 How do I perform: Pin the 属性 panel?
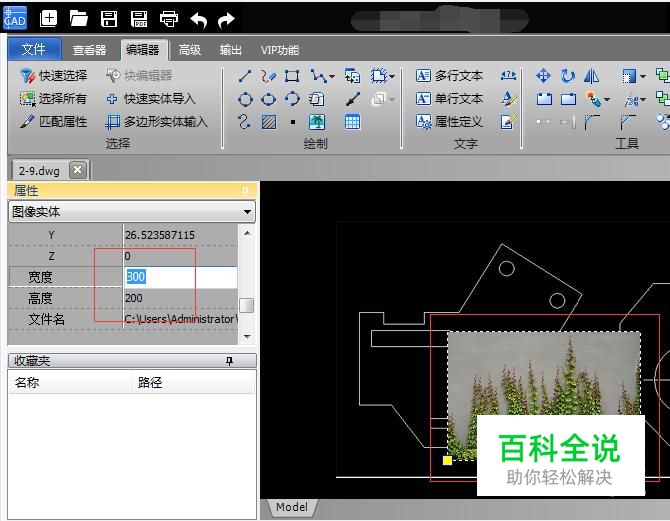pyautogui.click(x=245, y=191)
